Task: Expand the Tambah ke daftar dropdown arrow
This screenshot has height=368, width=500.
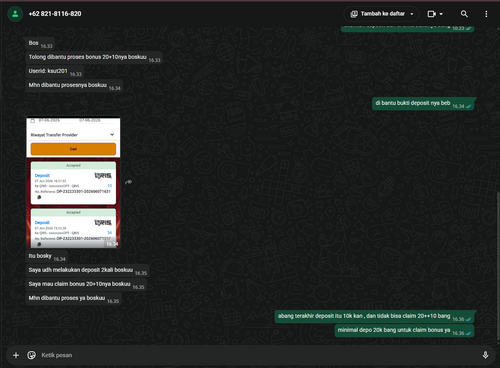Action: point(412,14)
